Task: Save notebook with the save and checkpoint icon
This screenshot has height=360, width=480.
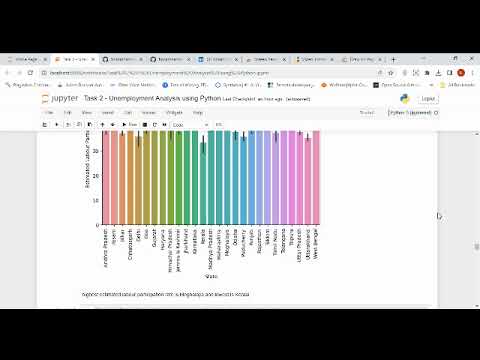Action: point(45,125)
